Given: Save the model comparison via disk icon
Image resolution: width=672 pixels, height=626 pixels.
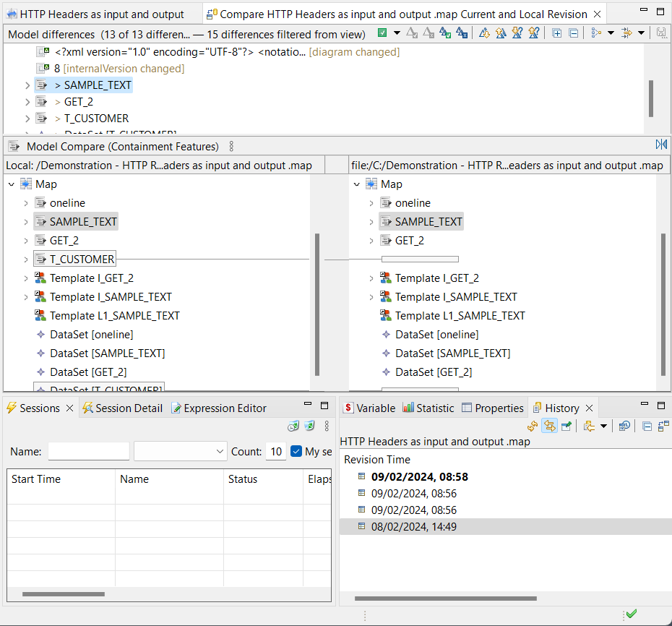Looking at the screenshot, I should tap(662, 33).
